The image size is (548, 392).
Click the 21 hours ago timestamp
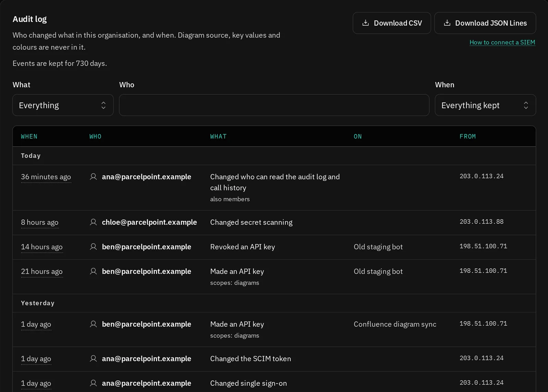tap(42, 272)
